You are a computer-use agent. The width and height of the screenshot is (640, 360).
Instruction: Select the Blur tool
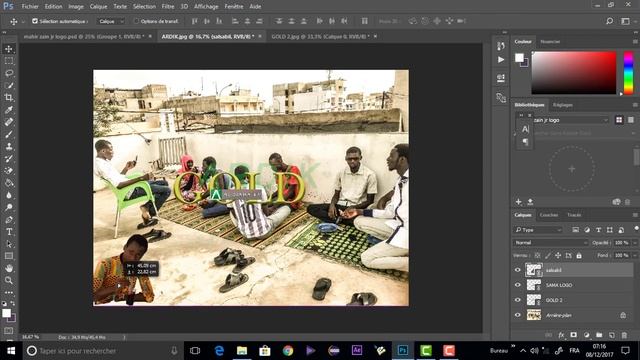(x=9, y=195)
